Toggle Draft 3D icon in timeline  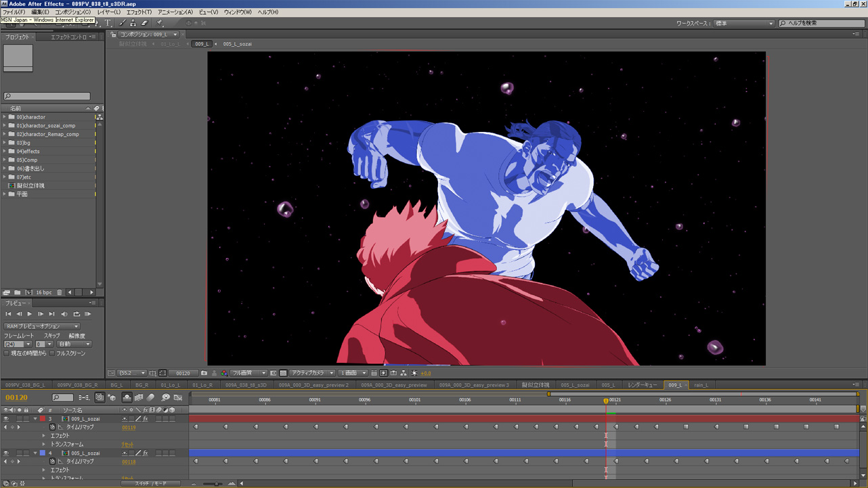112,397
